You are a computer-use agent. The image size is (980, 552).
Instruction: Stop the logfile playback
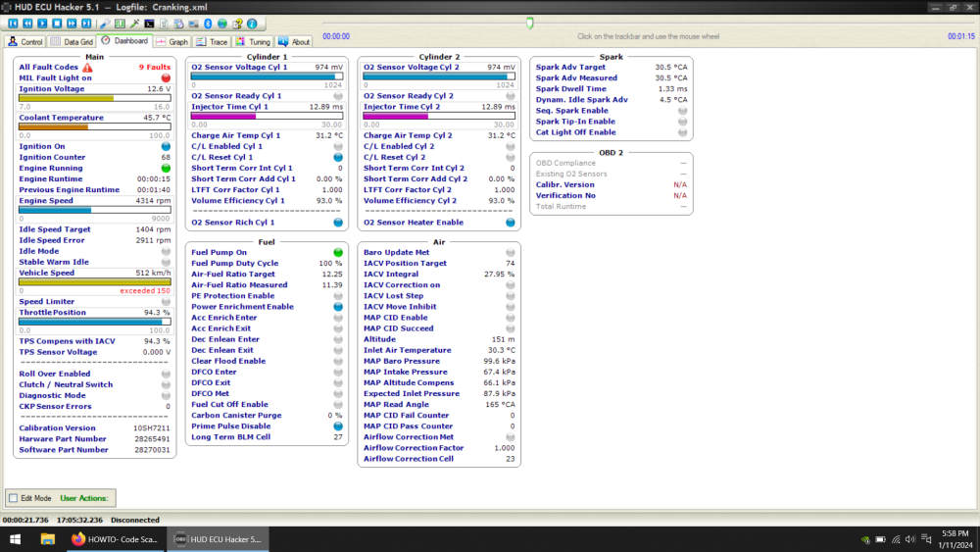[57, 24]
